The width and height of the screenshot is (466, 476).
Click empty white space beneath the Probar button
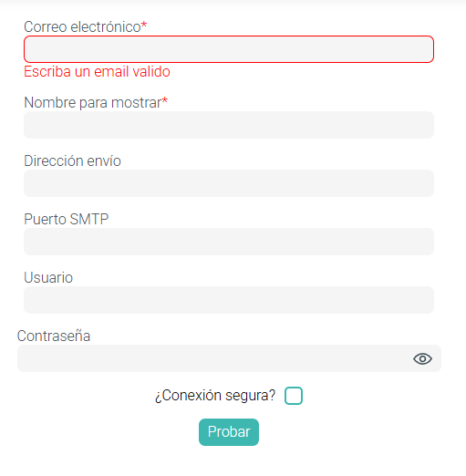pyautogui.click(x=229, y=462)
